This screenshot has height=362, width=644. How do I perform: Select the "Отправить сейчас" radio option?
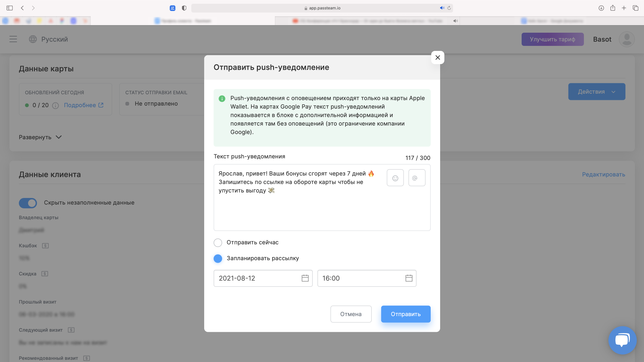tap(218, 243)
